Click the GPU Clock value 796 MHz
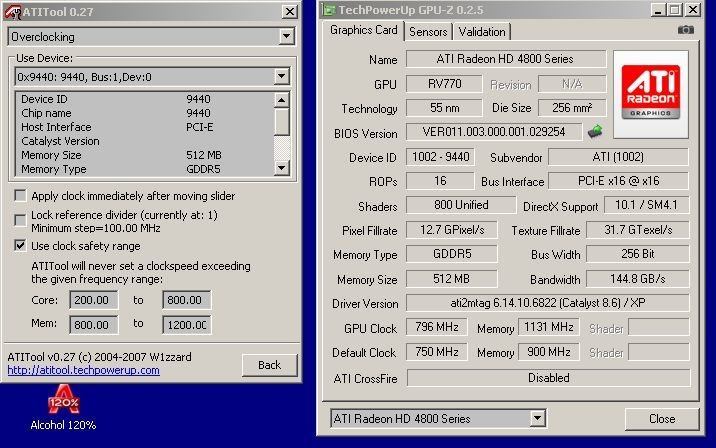This screenshot has height=448, width=716. (437, 327)
